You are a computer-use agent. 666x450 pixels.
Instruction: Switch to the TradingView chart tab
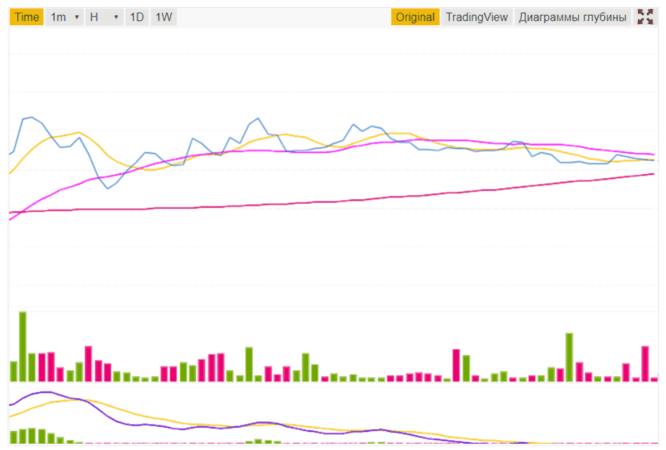(x=477, y=17)
